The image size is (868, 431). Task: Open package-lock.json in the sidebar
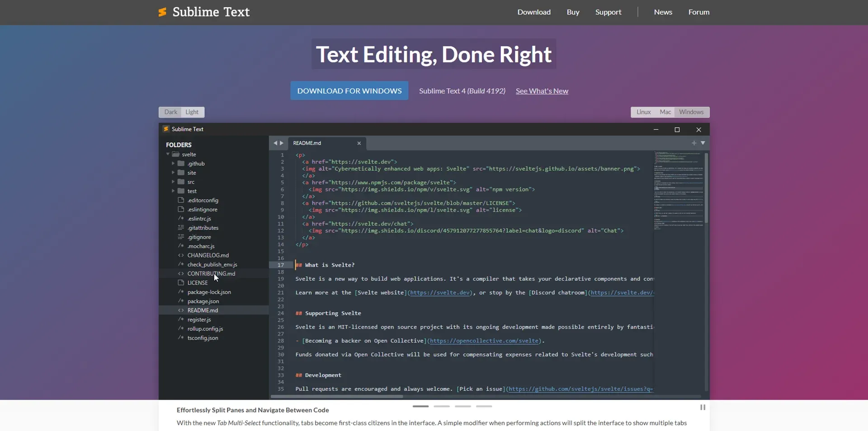coord(209,292)
